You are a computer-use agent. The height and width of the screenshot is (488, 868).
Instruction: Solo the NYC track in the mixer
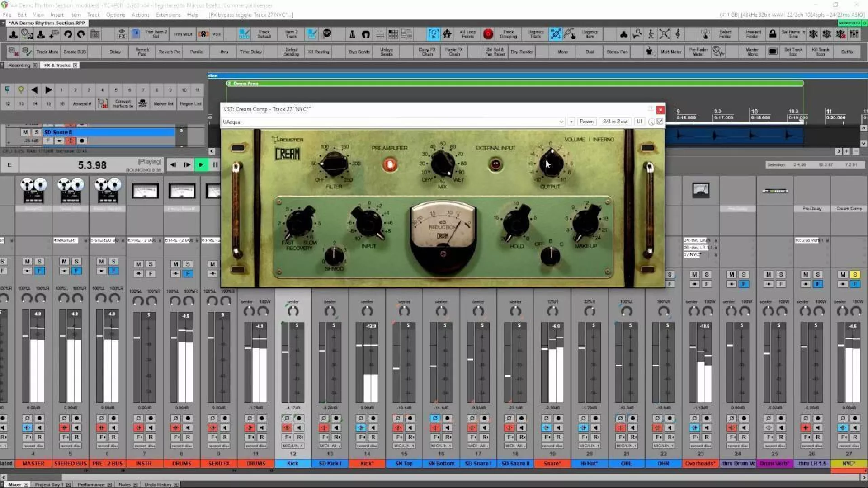pos(854,274)
